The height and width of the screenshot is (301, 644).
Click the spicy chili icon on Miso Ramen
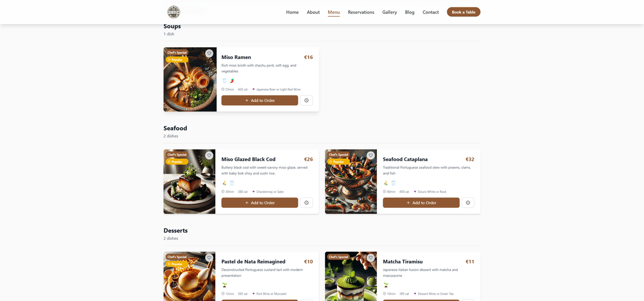(232, 80)
